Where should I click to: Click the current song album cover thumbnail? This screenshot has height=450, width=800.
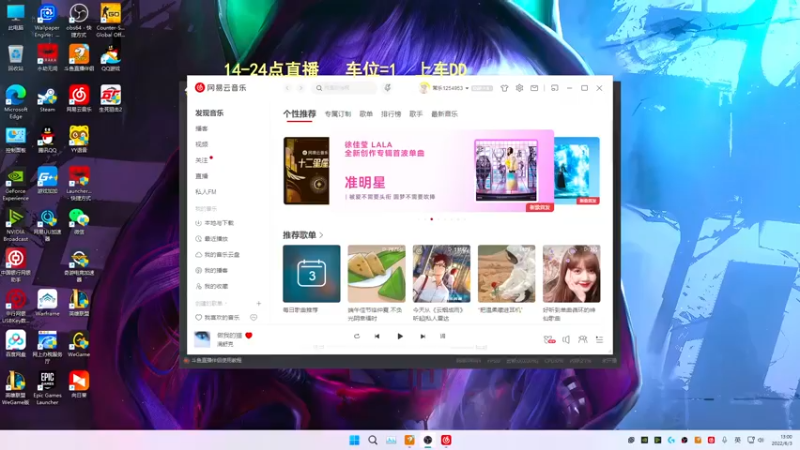coord(202,339)
